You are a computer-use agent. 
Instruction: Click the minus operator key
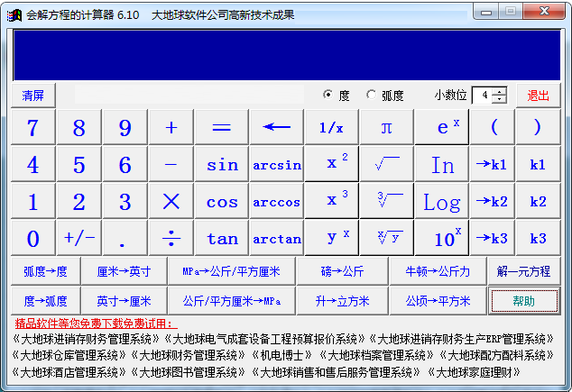[171, 164]
